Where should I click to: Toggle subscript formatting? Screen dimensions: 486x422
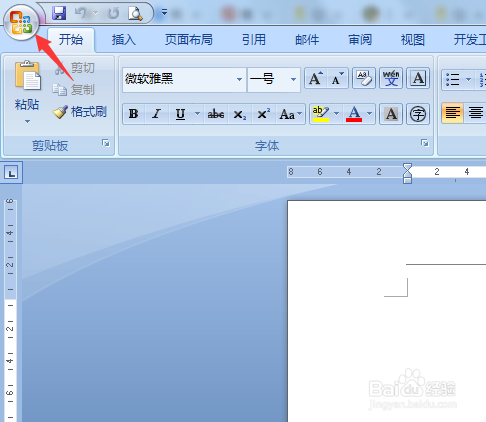pyautogui.click(x=240, y=114)
